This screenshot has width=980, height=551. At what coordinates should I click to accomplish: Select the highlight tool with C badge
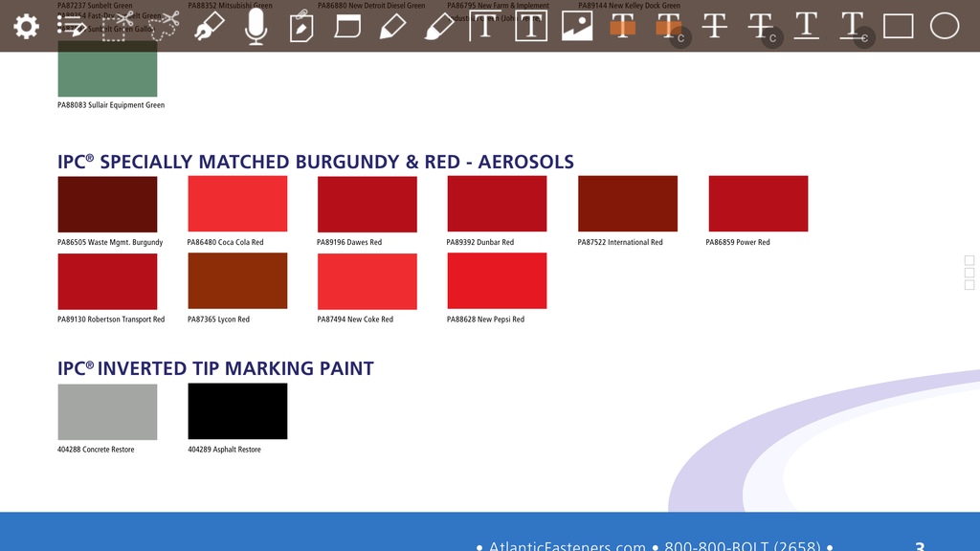pyautogui.click(x=673, y=28)
